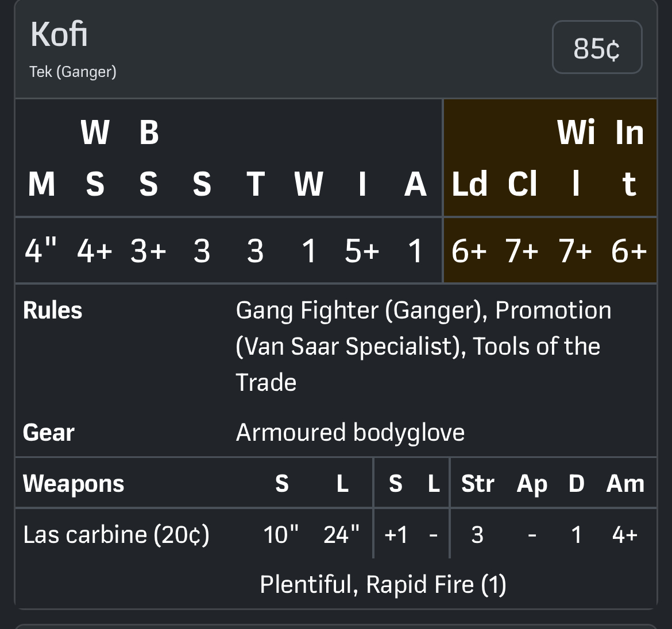Click the Weapons table header
The image size is (672, 629).
(x=74, y=483)
